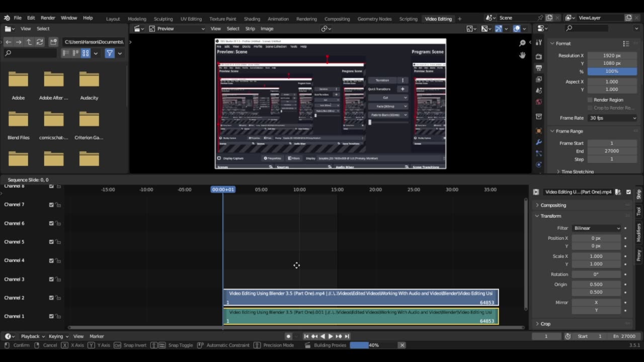644x362 pixels.
Task: Open the Physics properties icon
Action: pos(539,164)
